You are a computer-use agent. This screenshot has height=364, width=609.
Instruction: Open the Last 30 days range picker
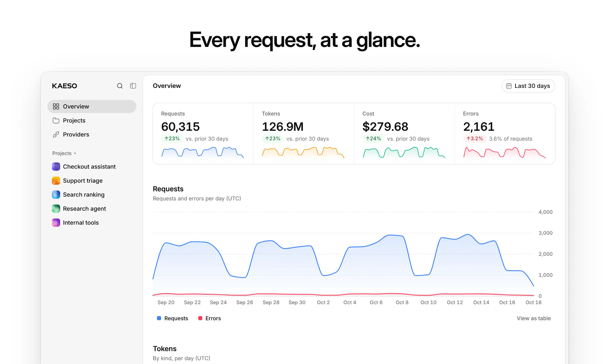tap(528, 86)
